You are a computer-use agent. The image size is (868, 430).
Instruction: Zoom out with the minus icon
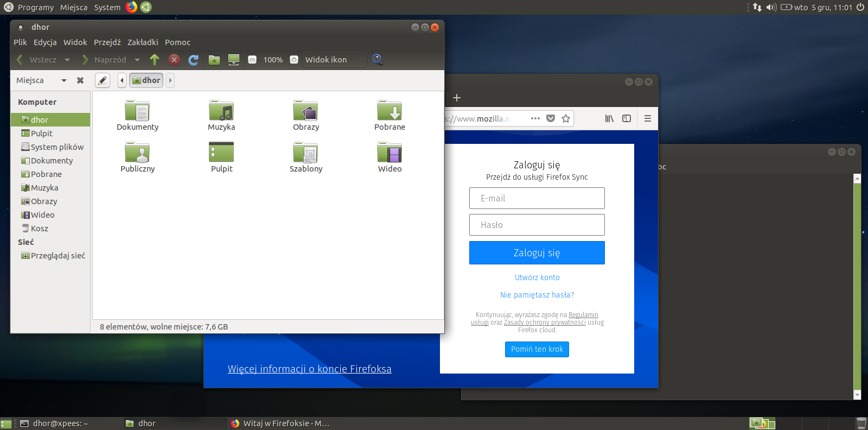252,60
